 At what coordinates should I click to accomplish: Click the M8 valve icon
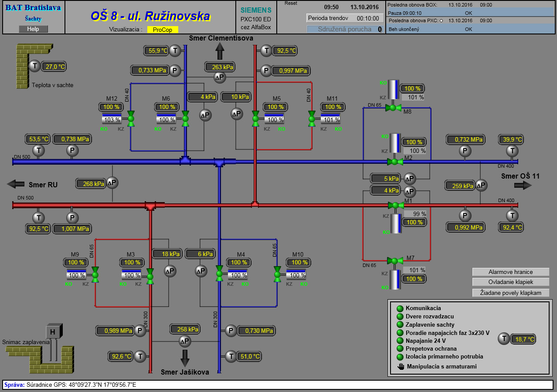pos(393,108)
